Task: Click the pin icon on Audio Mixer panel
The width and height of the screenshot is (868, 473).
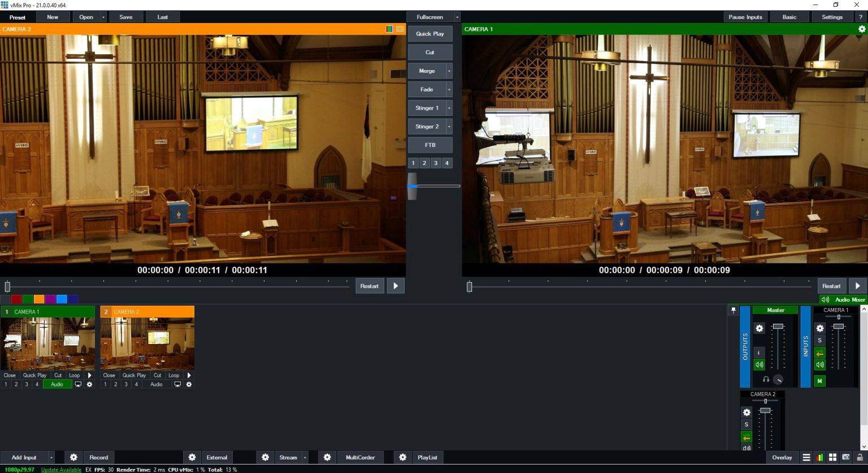Action: coord(734,310)
